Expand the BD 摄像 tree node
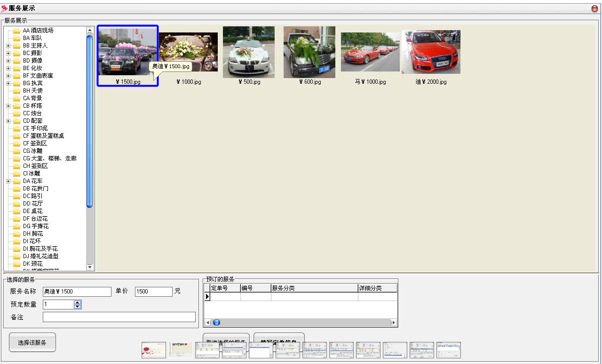 click(8, 61)
